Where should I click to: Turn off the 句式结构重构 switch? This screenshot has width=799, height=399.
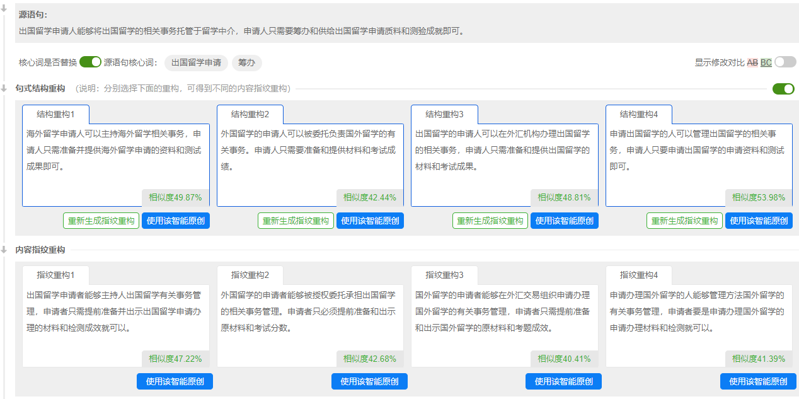[783, 89]
